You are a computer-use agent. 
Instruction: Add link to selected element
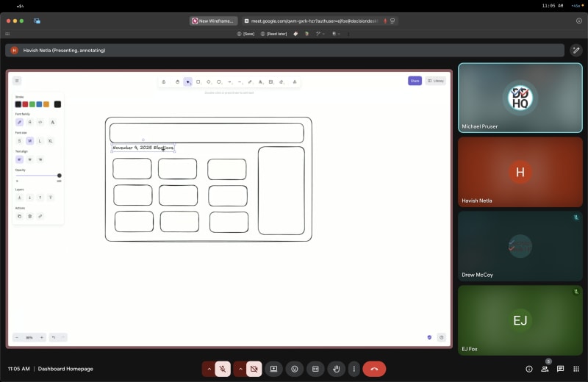40,216
